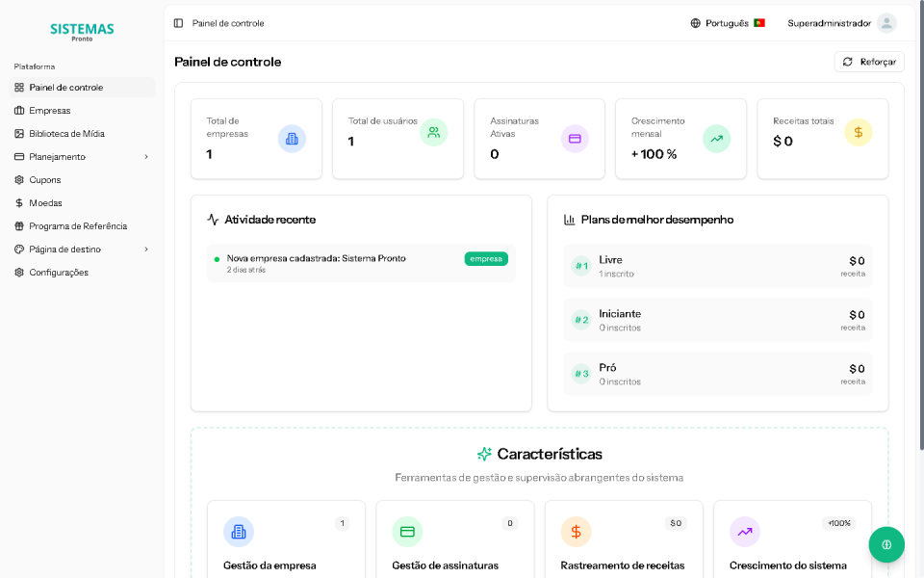This screenshot has height=578, width=924.
Task: Click the Assinaturas Ativas card icon
Action: pyautogui.click(x=575, y=139)
